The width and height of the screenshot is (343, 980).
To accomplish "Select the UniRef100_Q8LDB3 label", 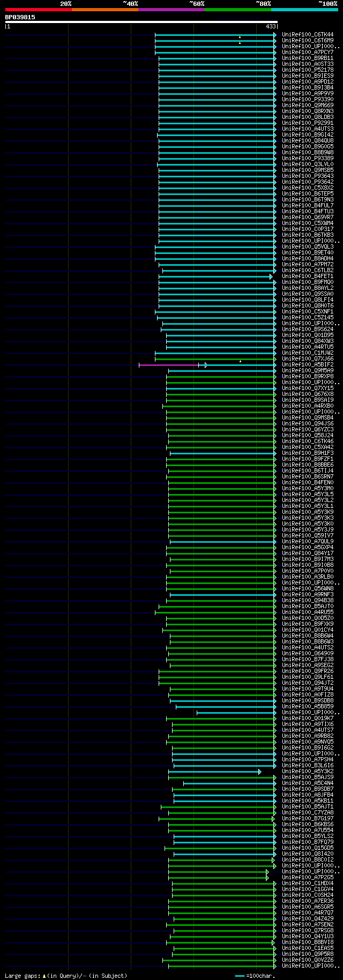I will point(308,117).
